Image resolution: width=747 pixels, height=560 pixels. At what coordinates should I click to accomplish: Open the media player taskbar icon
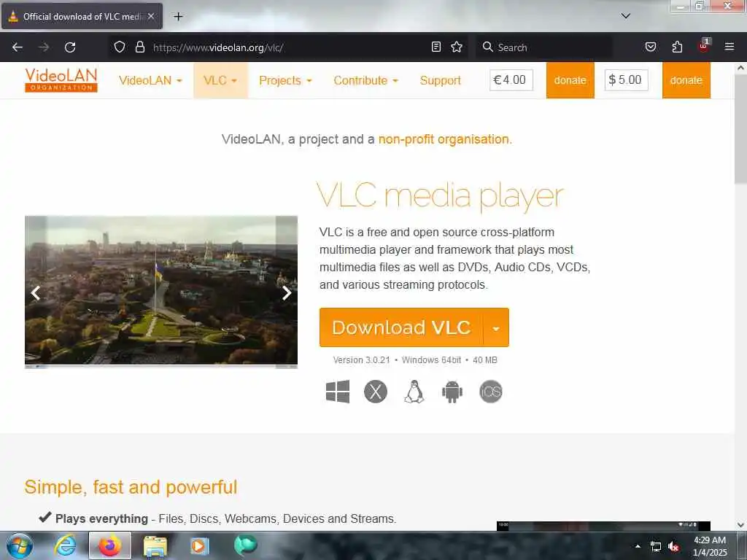(200, 546)
